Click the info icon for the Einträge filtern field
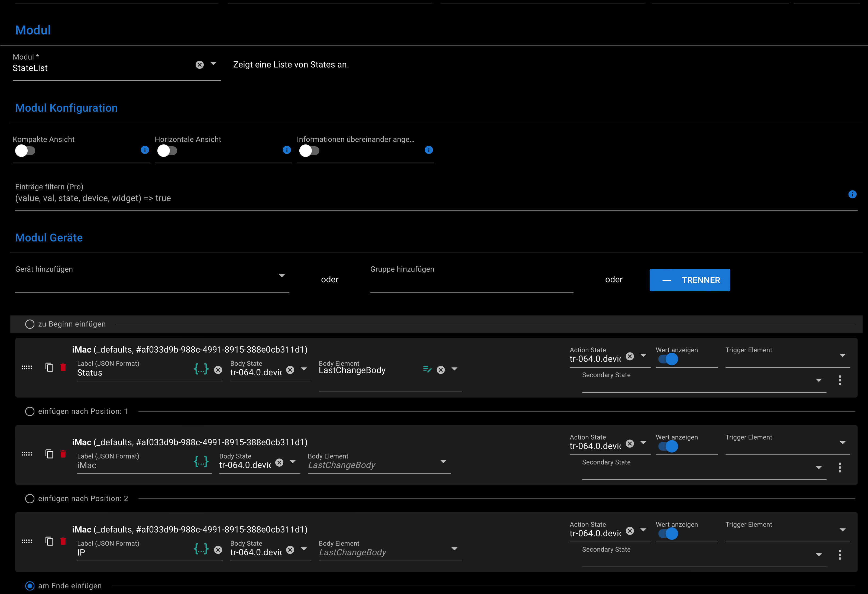This screenshot has height=594, width=868. coord(852,194)
